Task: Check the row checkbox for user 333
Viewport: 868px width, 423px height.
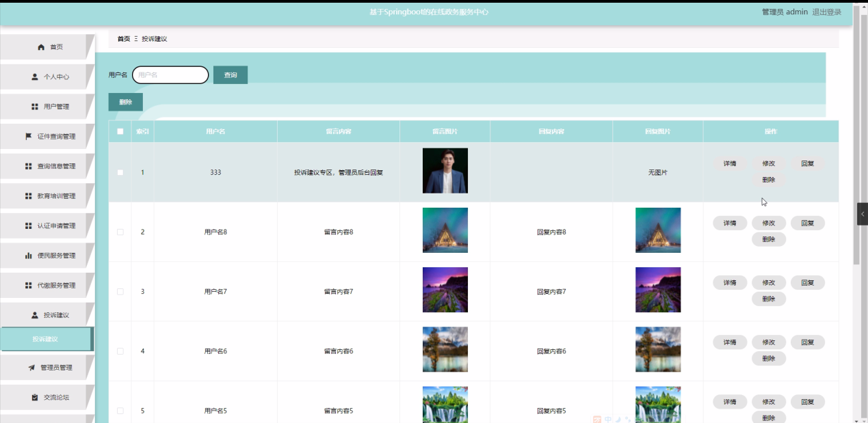Action: coord(120,172)
